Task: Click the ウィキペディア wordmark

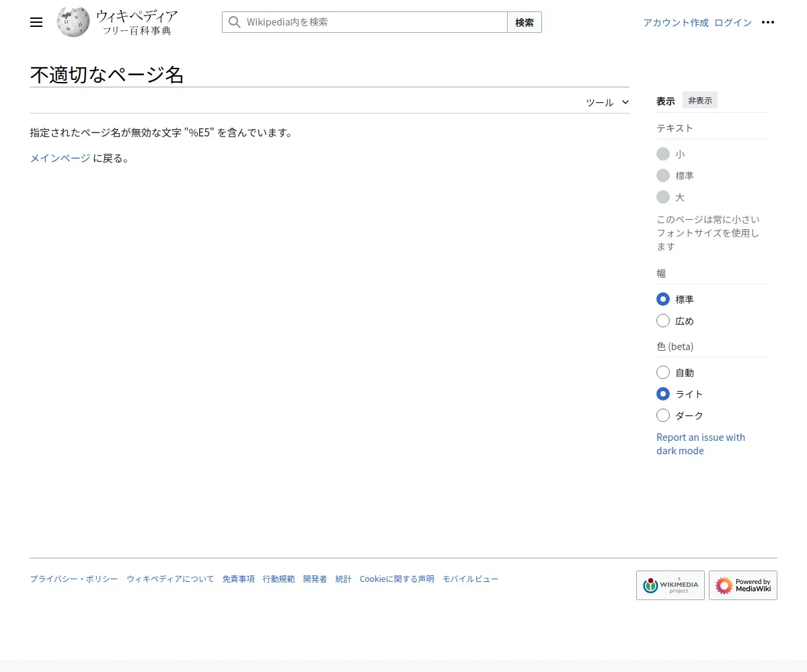Action: pos(137,16)
